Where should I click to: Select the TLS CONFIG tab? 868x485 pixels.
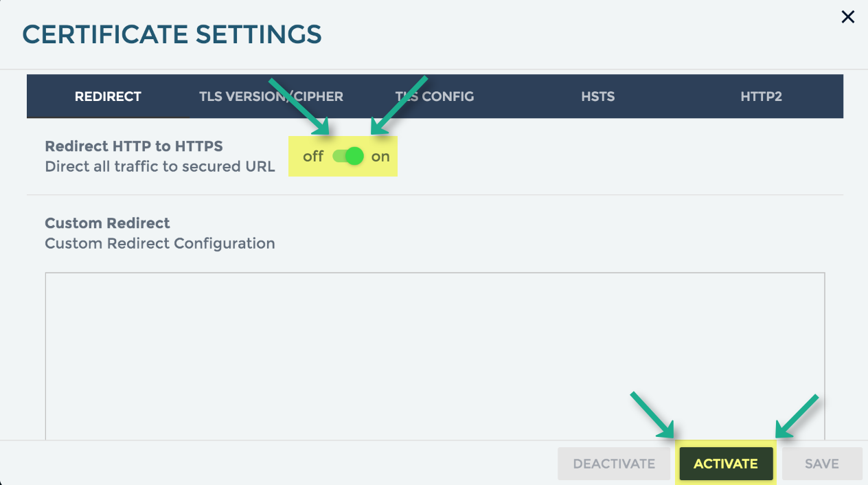pyautogui.click(x=435, y=96)
